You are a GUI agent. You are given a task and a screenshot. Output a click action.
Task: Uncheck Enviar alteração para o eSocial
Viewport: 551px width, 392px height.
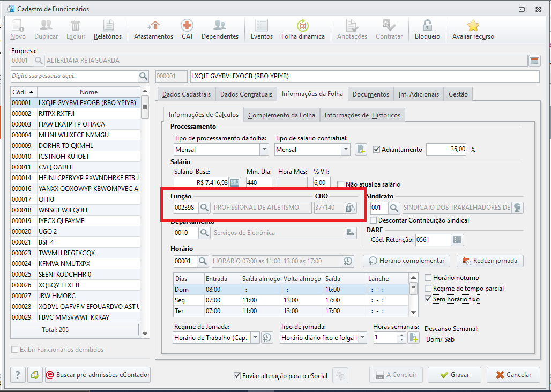[237, 375]
